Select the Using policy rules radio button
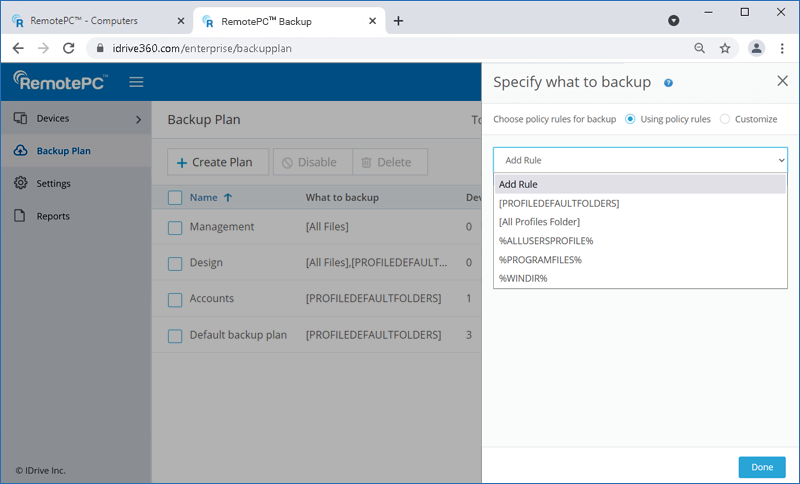 [x=630, y=119]
